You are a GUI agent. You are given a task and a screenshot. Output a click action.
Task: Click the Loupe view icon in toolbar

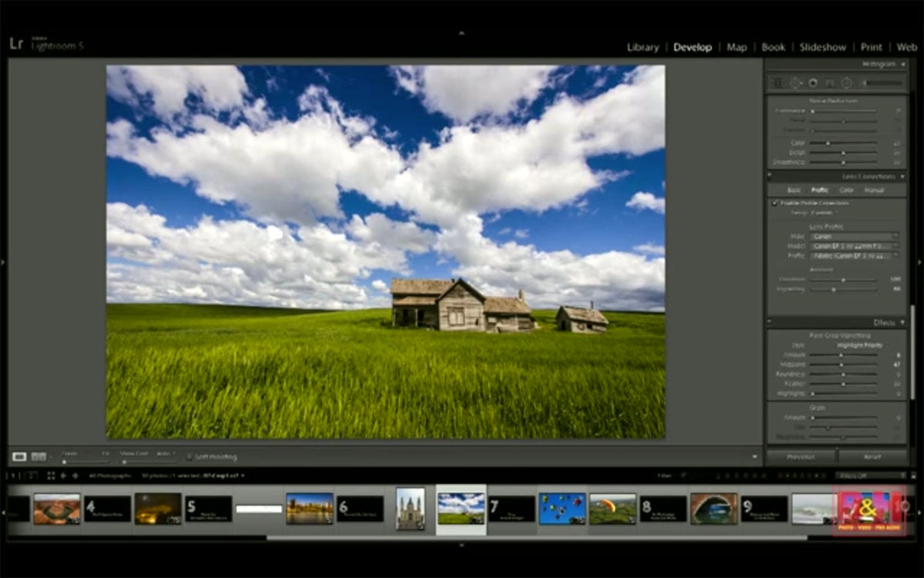click(x=19, y=457)
